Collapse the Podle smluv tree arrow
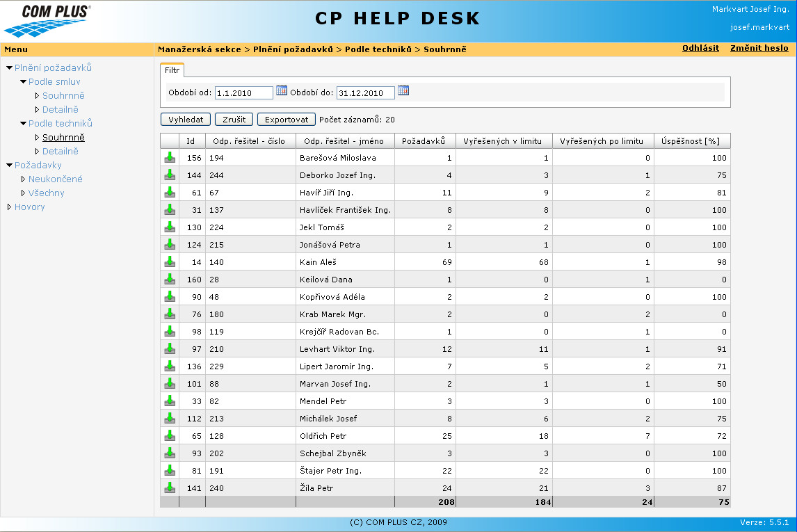The width and height of the screenshot is (797, 532). coord(24,81)
